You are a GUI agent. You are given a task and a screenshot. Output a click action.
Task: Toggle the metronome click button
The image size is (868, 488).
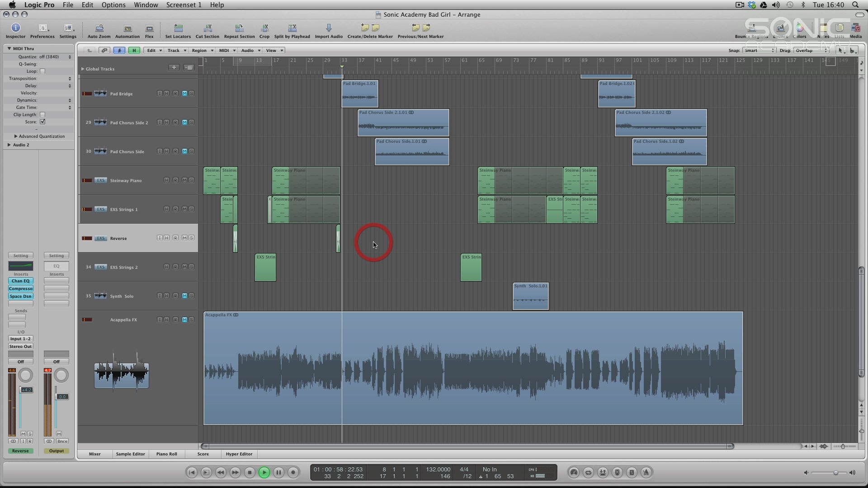point(646,472)
